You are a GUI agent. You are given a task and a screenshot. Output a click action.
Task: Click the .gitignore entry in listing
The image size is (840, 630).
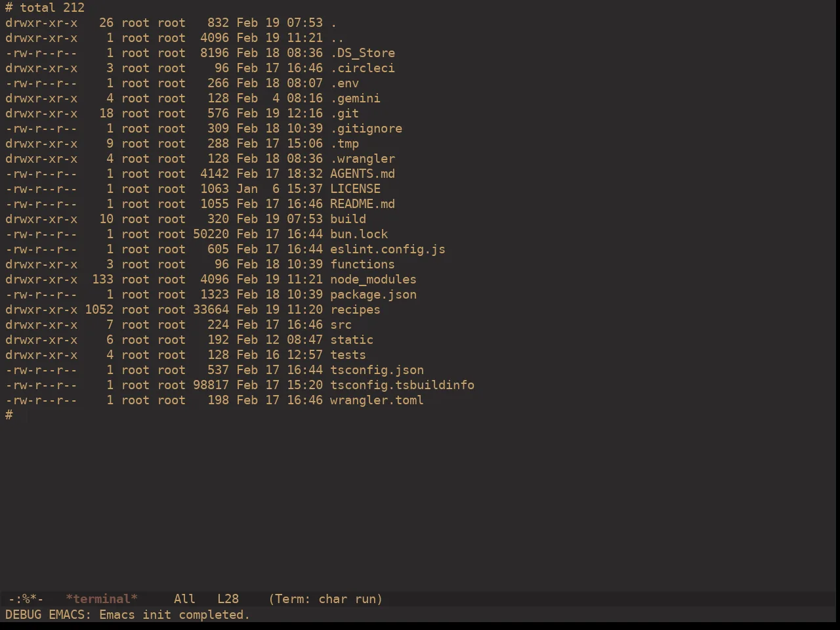(366, 129)
